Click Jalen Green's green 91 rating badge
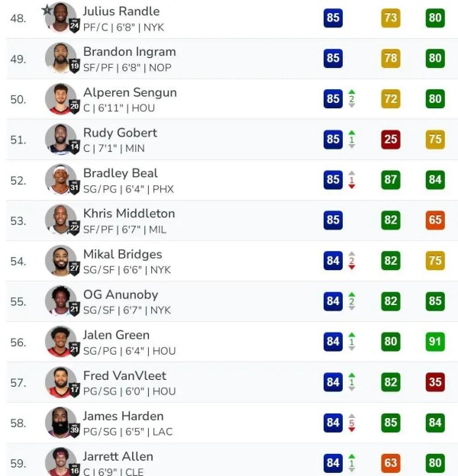 pyautogui.click(x=435, y=342)
